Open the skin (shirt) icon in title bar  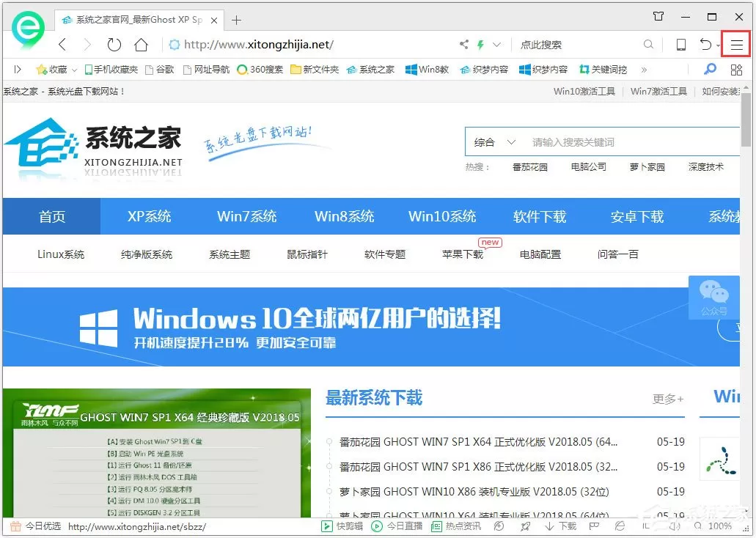pos(658,16)
